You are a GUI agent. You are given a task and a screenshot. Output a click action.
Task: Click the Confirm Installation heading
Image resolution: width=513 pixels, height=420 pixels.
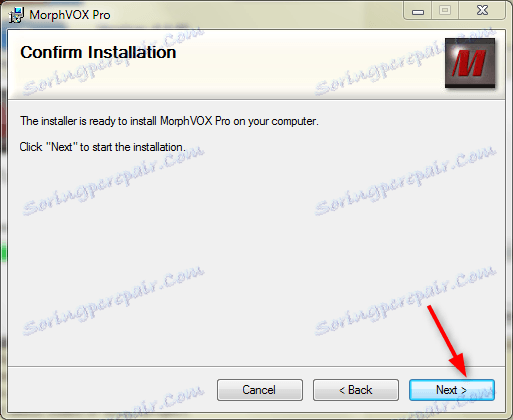tap(98, 52)
